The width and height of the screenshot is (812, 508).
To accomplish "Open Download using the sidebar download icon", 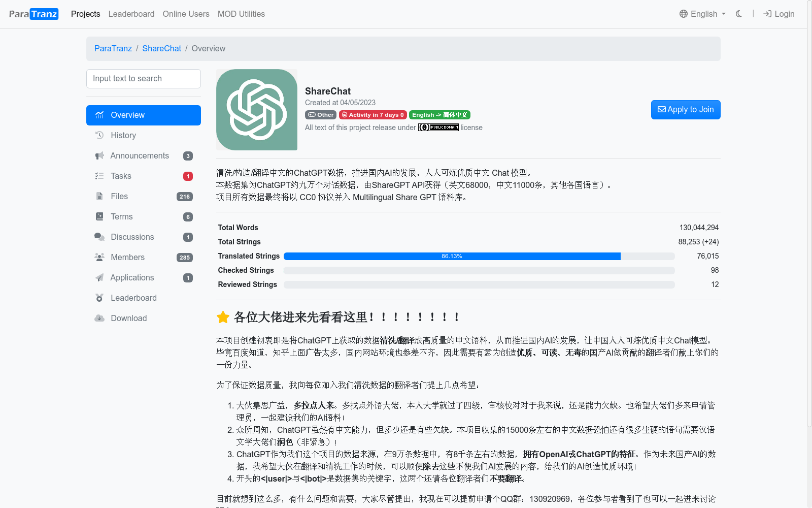I will (99, 318).
